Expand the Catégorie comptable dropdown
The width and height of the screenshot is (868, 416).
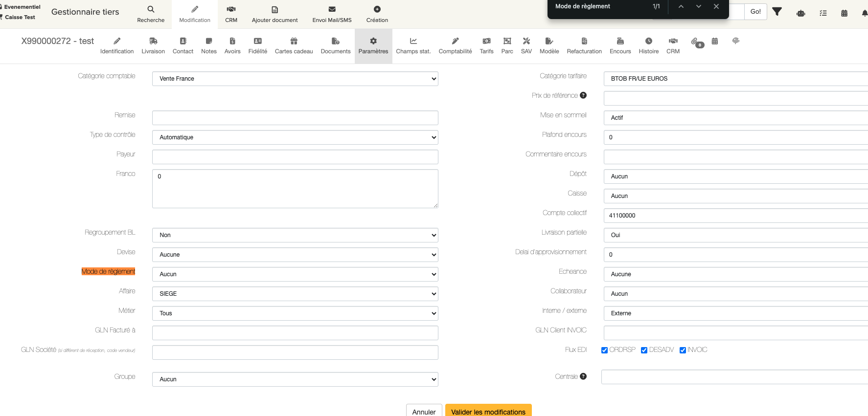295,79
